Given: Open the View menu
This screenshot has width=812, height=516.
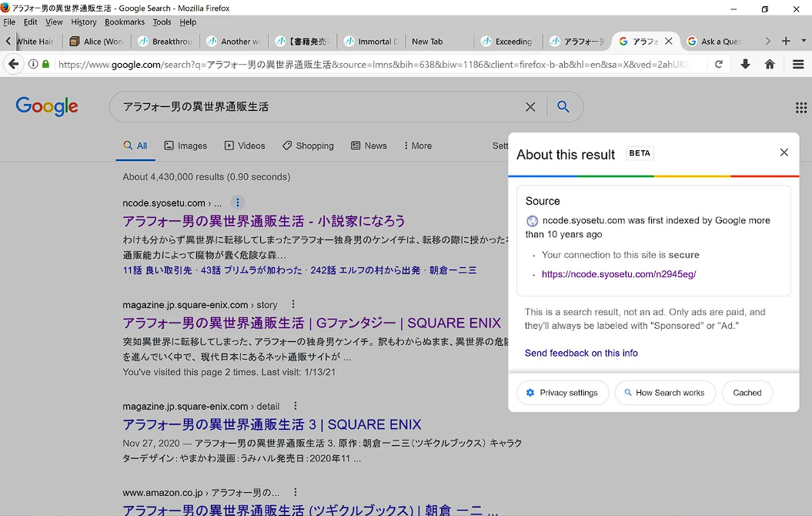Looking at the screenshot, I should tap(54, 22).
